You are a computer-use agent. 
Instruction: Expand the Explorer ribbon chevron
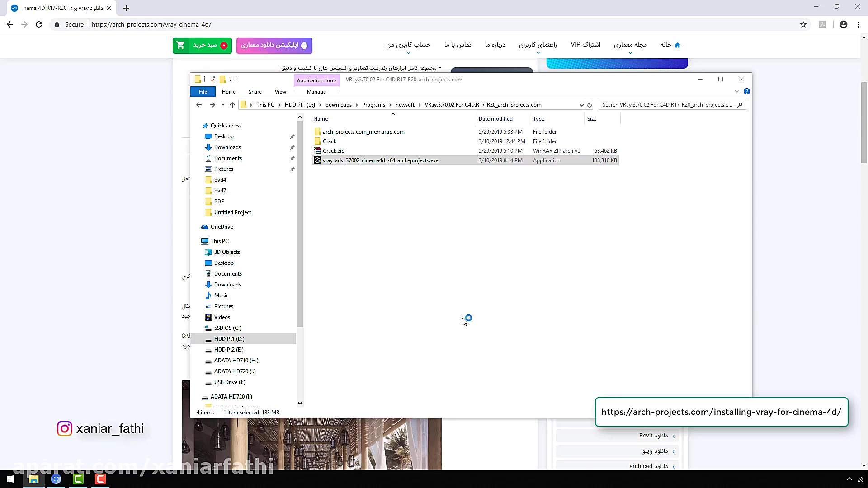tap(737, 91)
